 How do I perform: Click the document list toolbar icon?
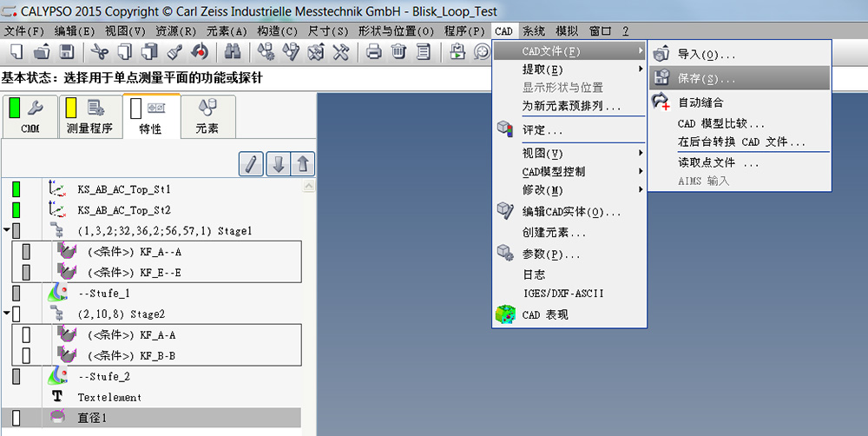click(424, 52)
